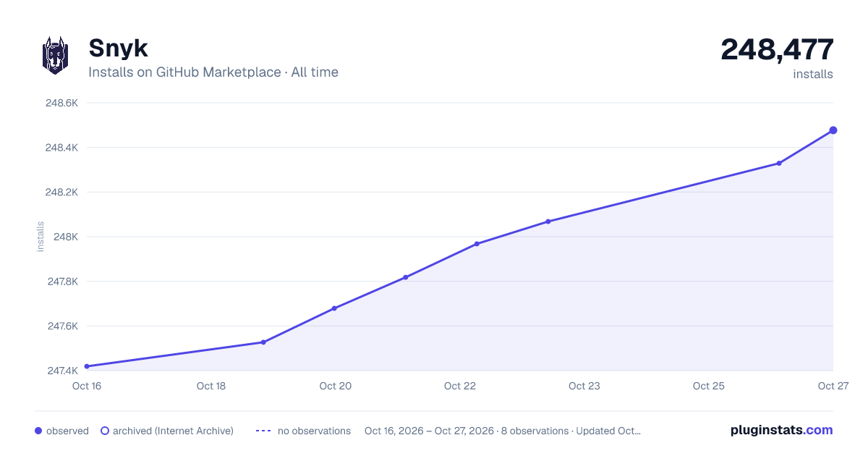Image resolution: width=868 pixels, height=456 pixels.
Task: Click the Oct 22 x-axis label
Action: point(460,386)
